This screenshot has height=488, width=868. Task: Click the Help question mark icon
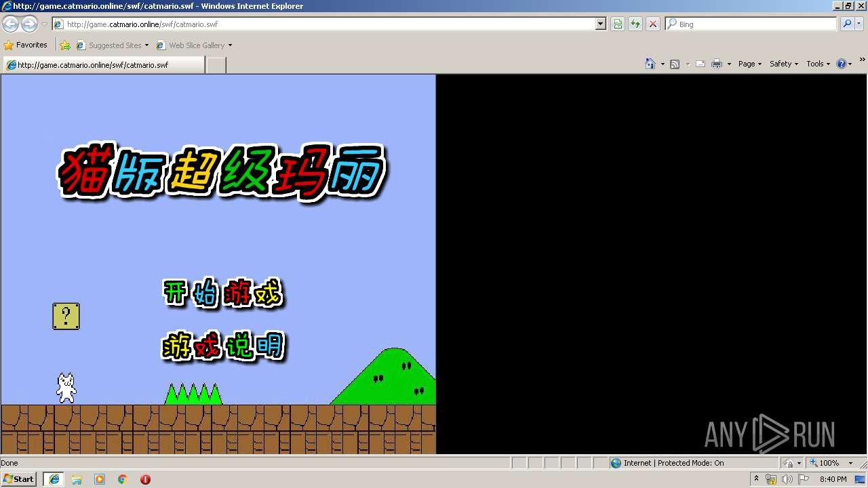point(842,64)
